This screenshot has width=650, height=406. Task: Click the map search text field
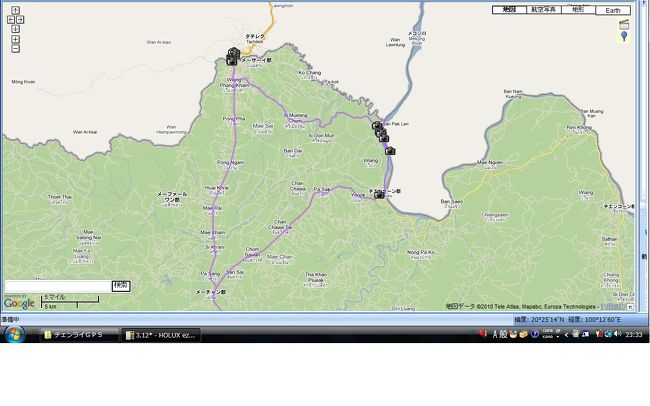point(56,286)
